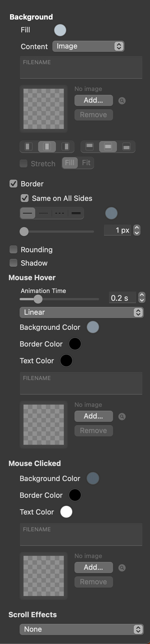Screen dimensions: 150x644
Task: Enable the Shadow checkbox
Action: [13, 263]
